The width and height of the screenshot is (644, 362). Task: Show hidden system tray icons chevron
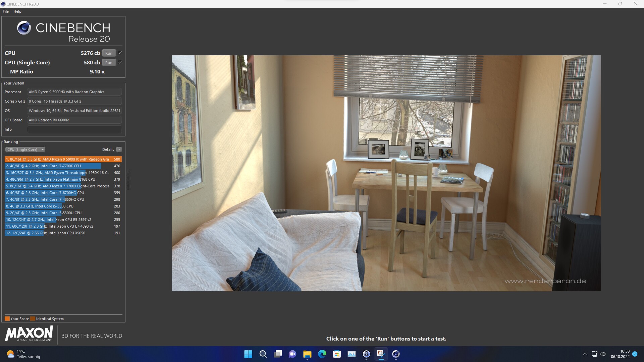pos(585,354)
